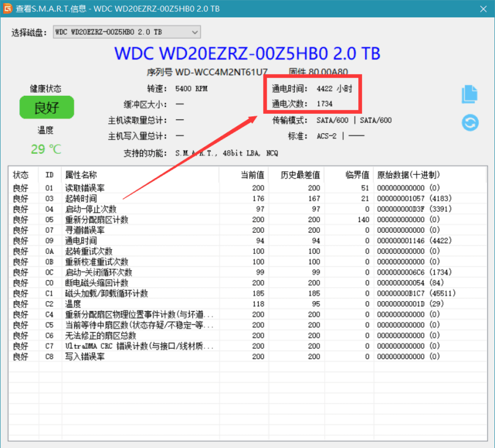495x448 pixels.
Task: Select the 重新校准重试次数 row
Action: click(x=247, y=261)
